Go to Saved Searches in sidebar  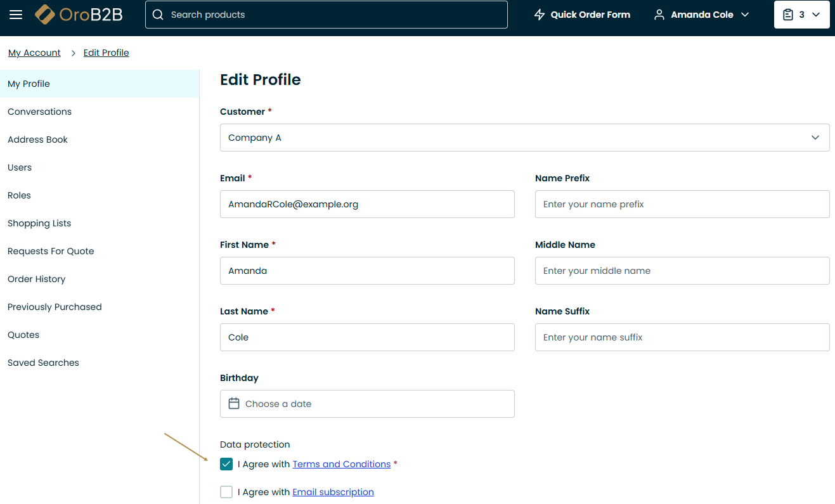[43, 363]
